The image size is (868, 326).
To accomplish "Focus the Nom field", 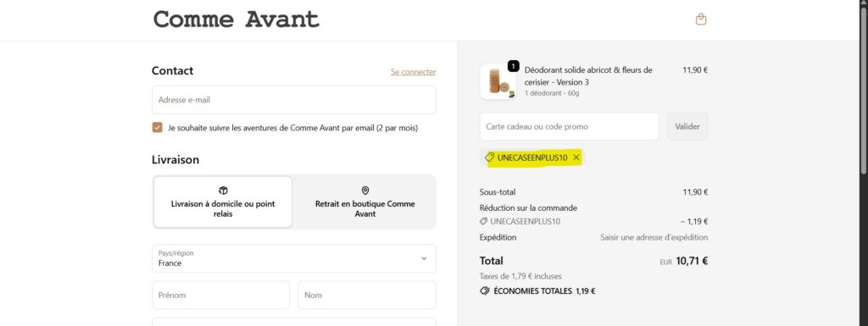I will tap(367, 295).
